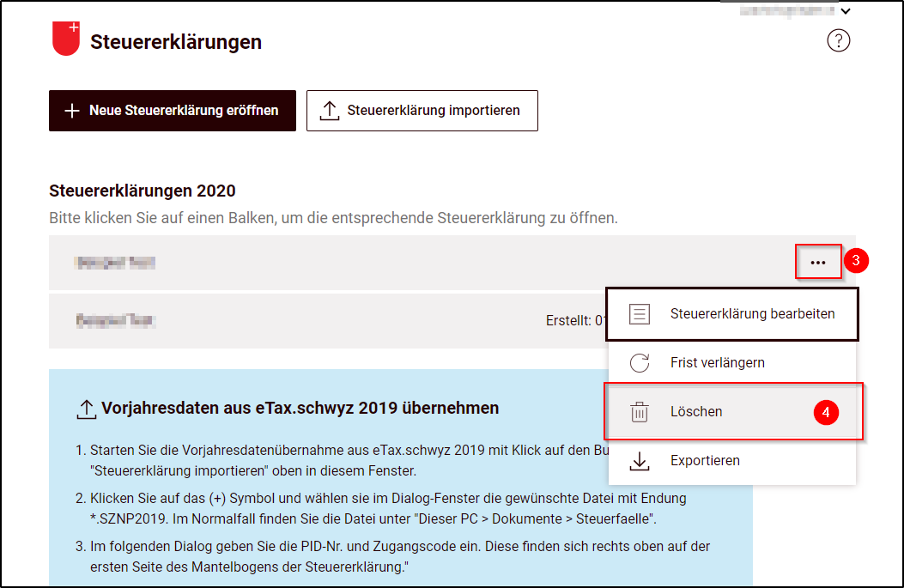This screenshot has width=904, height=588.
Task: Click Neue Steuererklärung eröffnen button
Action: (x=173, y=111)
